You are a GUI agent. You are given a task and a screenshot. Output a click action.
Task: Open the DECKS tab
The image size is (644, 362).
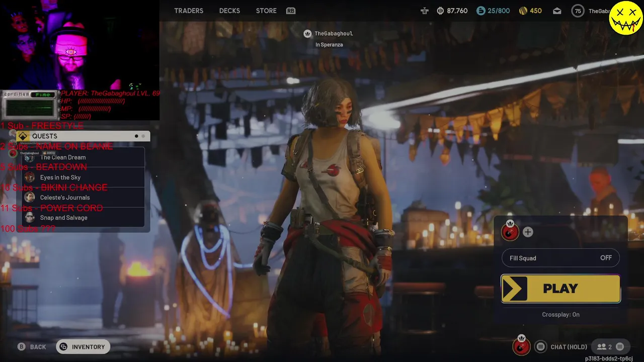pyautogui.click(x=229, y=11)
